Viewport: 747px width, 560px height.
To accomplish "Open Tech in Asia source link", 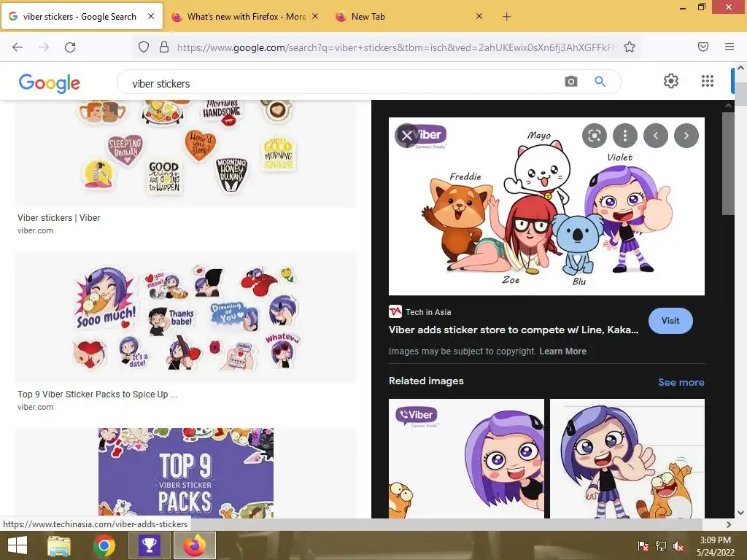I will click(x=419, y=312).
